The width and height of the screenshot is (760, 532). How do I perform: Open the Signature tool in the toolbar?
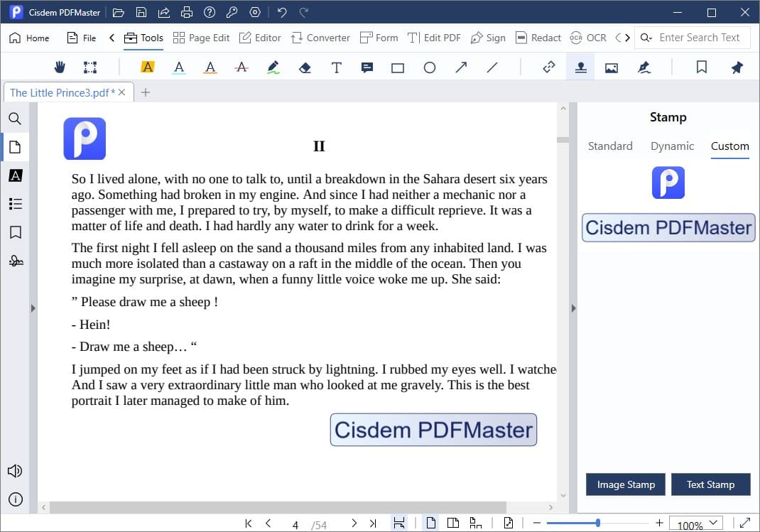click(644, 67)
